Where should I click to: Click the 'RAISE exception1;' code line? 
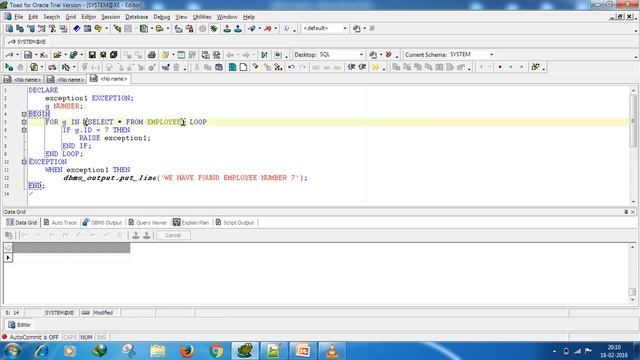[x=115, y=138]
